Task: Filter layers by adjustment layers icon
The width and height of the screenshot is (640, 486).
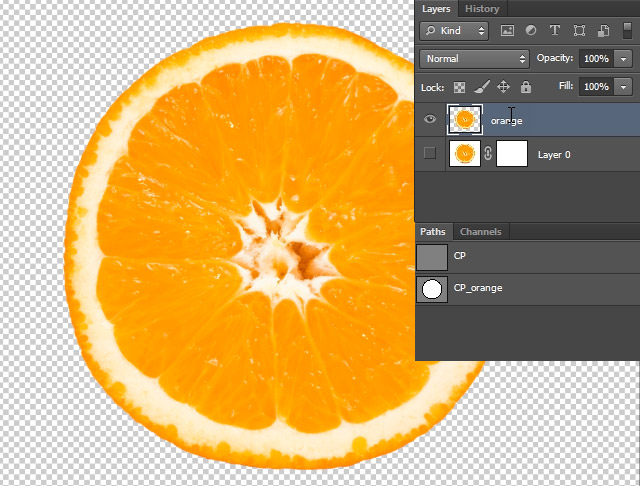Action: click(x=531, y=30)
